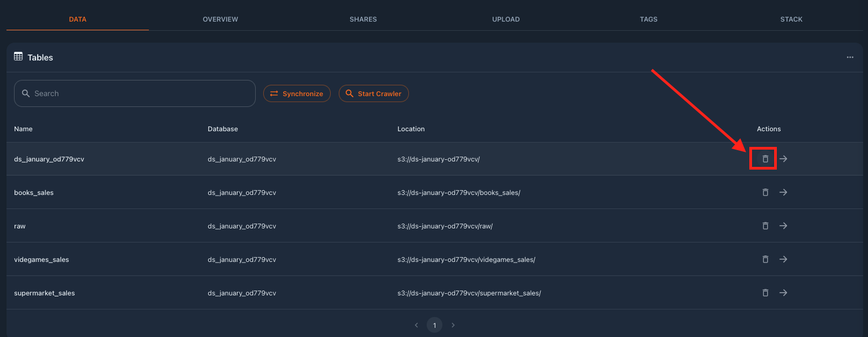Click location s3://ds-january-od779vcv/
This screenshot has height=337, width=868.
[x=439, y=159]
